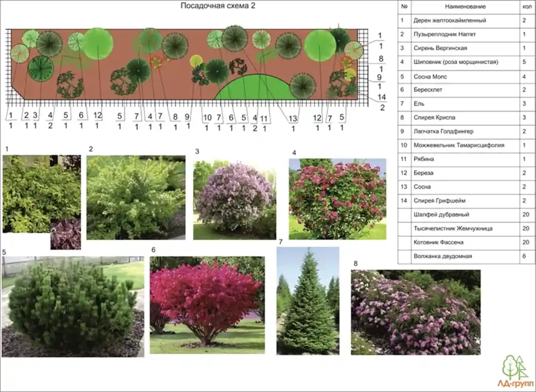Select the red rose shrub photo 4
This screenshot has height=392, width=536.
pyautogui.click(x=337, y=199)
